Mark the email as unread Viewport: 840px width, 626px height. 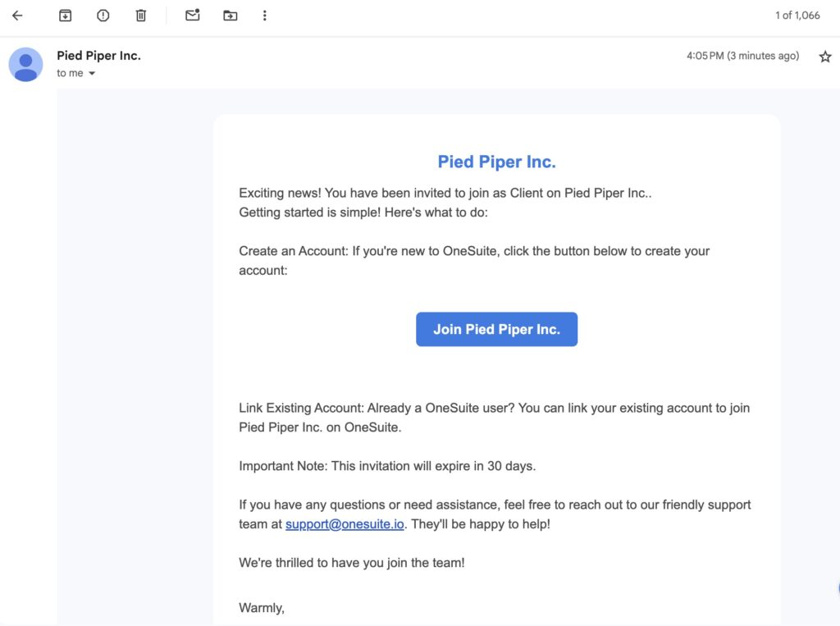193,16
